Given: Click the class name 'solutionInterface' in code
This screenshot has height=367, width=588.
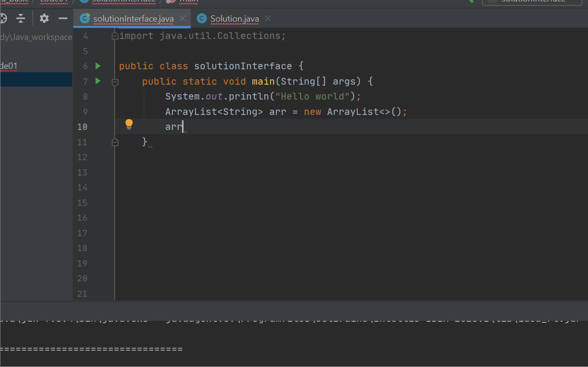Looking at the screenshot, I should [243, 66].
